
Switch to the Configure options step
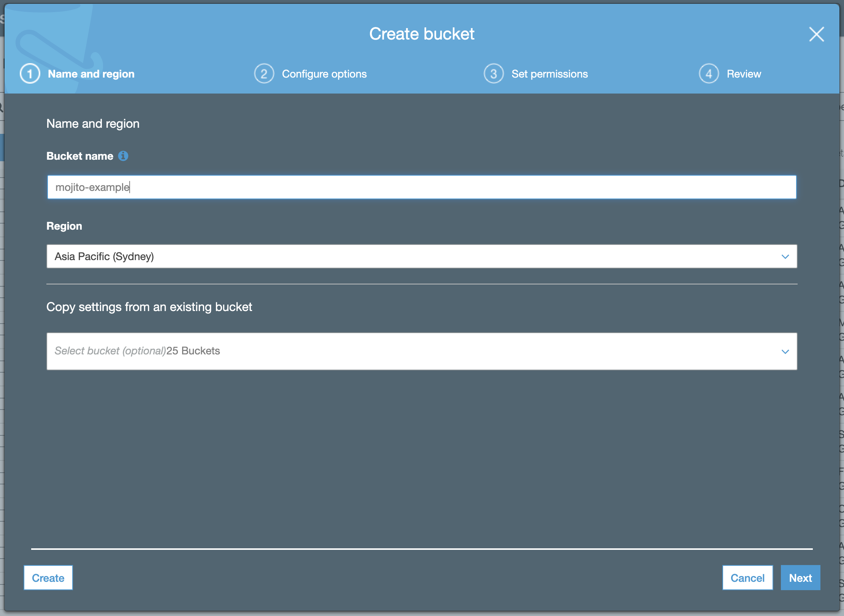[x=324, y=74]
